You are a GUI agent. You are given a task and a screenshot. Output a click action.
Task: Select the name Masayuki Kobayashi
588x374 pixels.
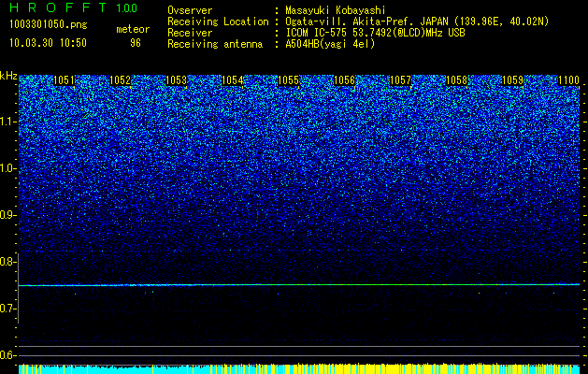(x=335, y=10)
